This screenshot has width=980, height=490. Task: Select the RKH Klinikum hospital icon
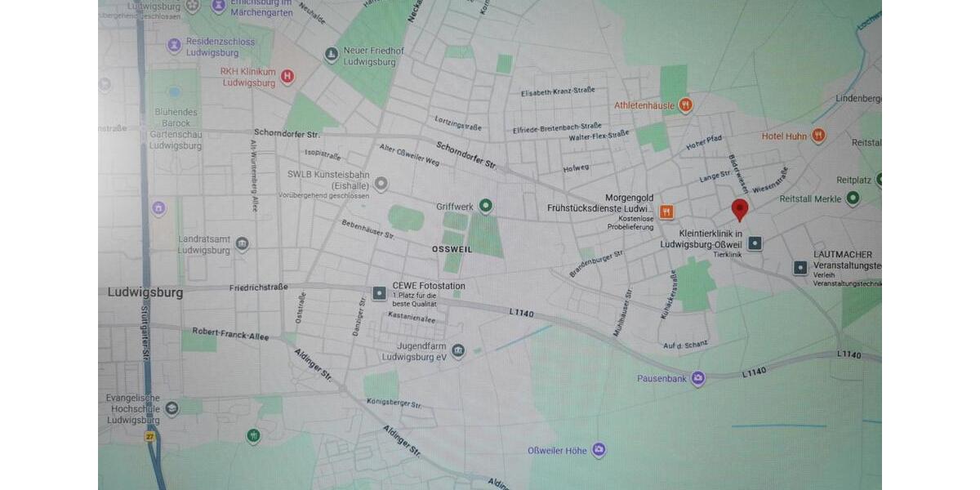[287, 77]
